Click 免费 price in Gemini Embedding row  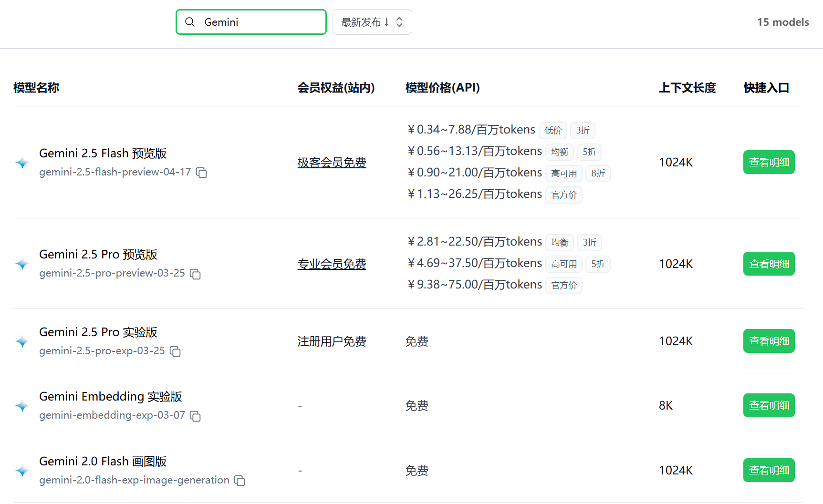click(x=417, y=406)
